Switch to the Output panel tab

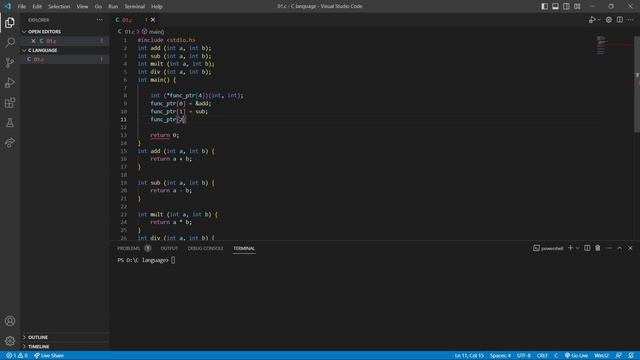(169, 248)
